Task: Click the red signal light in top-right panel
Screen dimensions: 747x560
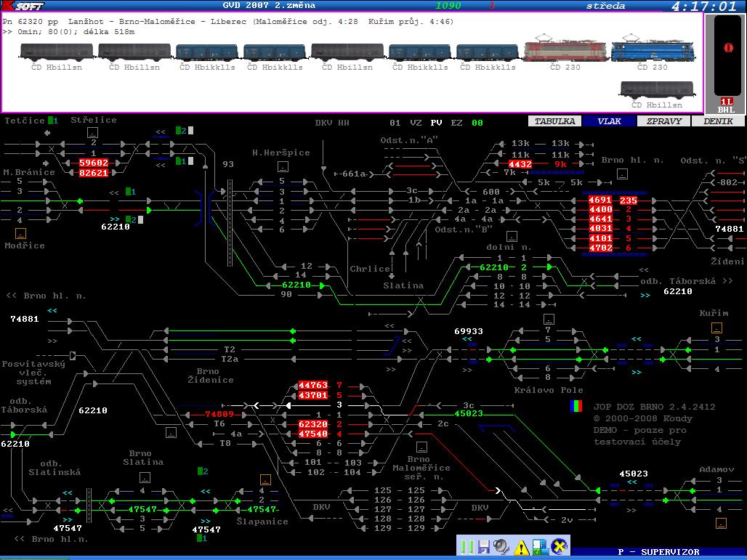Action: [725, 46]
